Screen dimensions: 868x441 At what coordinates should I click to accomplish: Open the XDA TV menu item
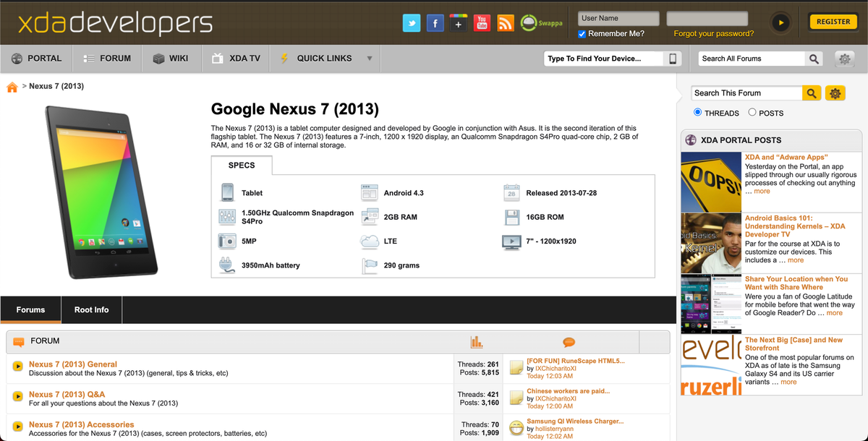(236, 59)
